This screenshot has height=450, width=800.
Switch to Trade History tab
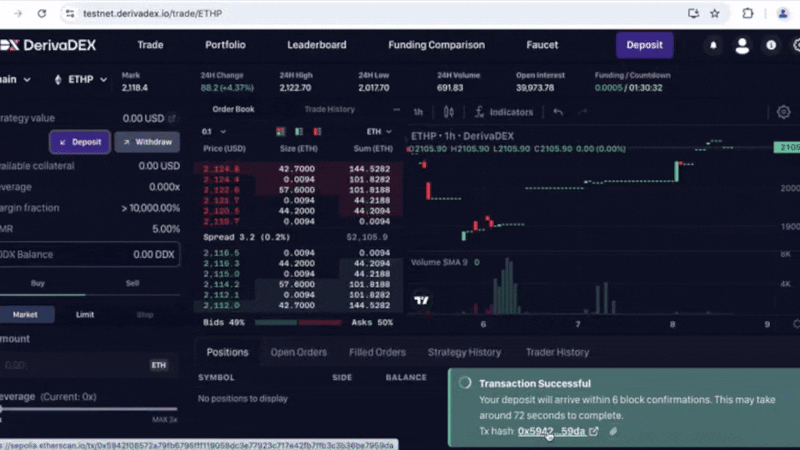[x=329, y=109]
